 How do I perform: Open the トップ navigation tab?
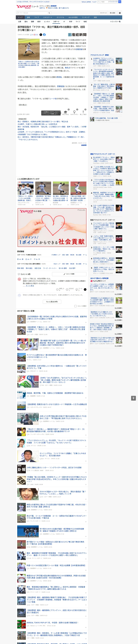[x=20, y=17]
